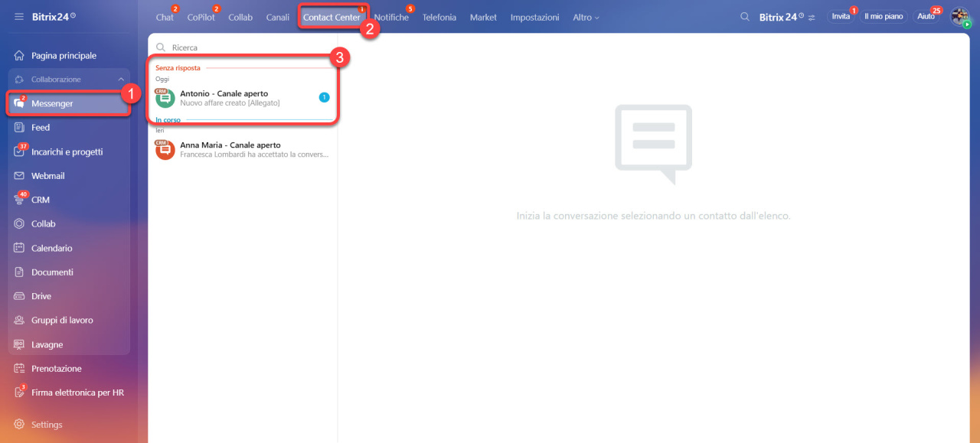Click the Incarichi e progetti checkbox icon
Screen dimensions: 980x443
pyautogui.click(x=19, y=151)
